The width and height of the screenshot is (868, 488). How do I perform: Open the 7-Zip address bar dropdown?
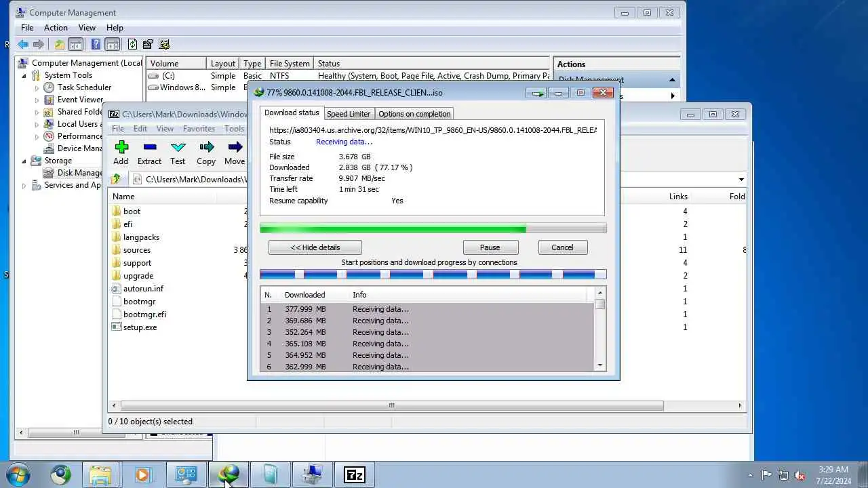point(741,180)
